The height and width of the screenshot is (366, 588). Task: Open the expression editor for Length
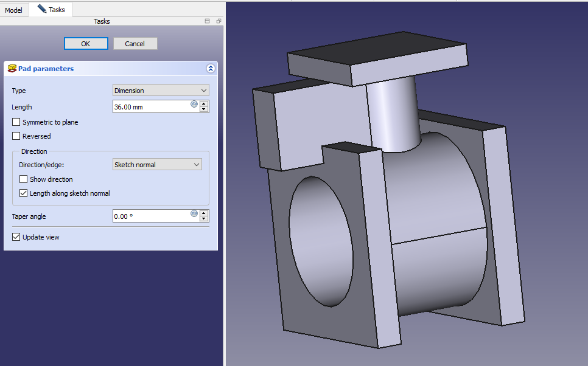pos(194,105)
